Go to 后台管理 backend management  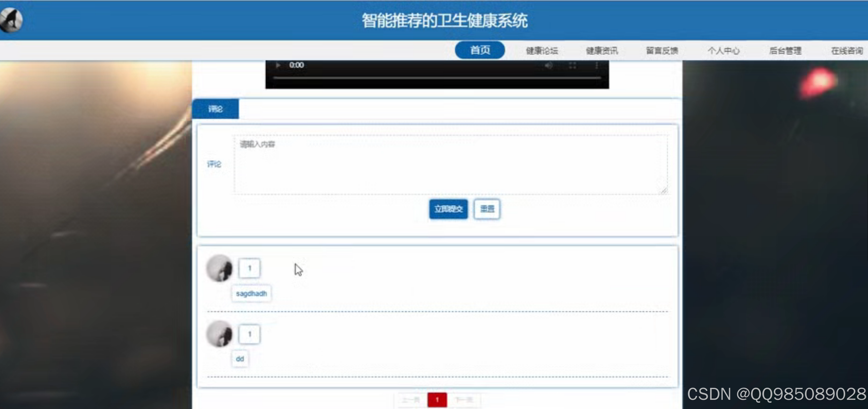click(785, 50)
